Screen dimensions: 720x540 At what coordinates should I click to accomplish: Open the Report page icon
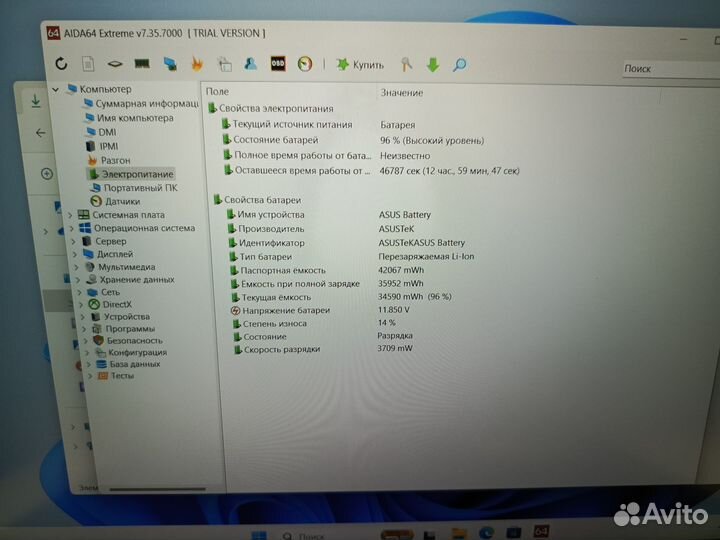(x=88, y=64)
